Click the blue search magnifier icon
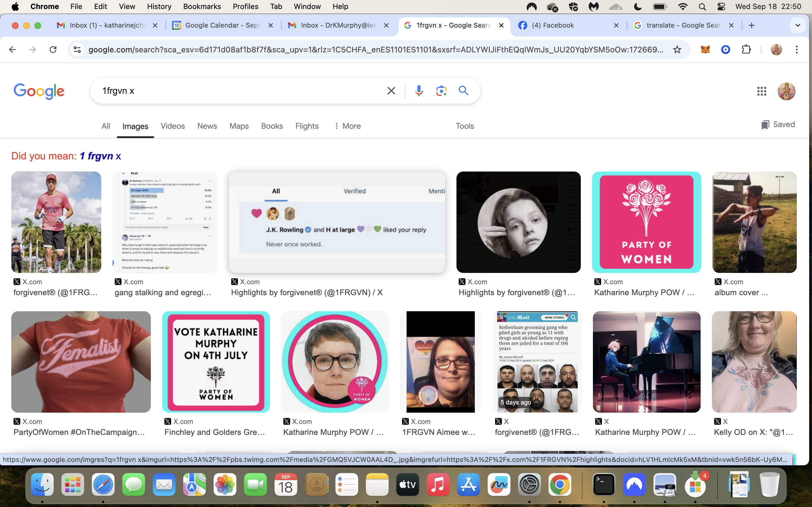This screenshot has width=812, height=507. [464, 90]
